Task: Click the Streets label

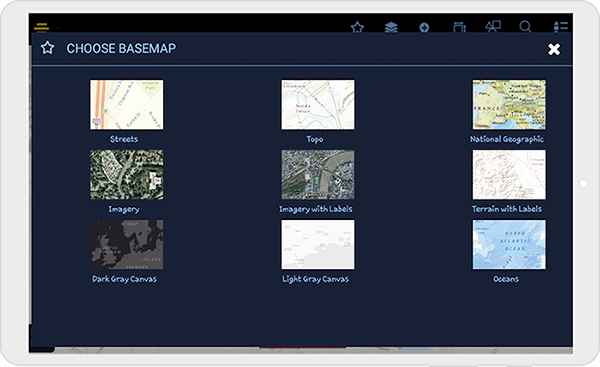Action: point(124,139)
